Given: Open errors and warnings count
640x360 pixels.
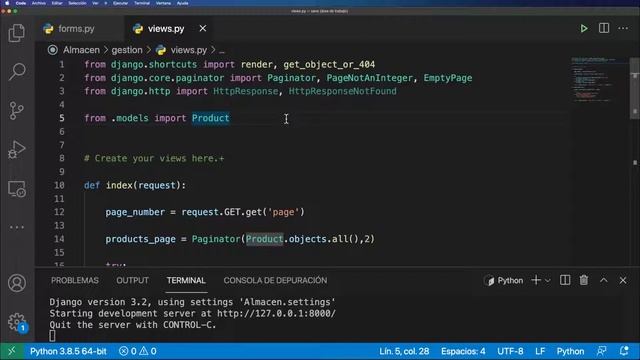Looking at the screenshot, I should click(x=138, y=351).
